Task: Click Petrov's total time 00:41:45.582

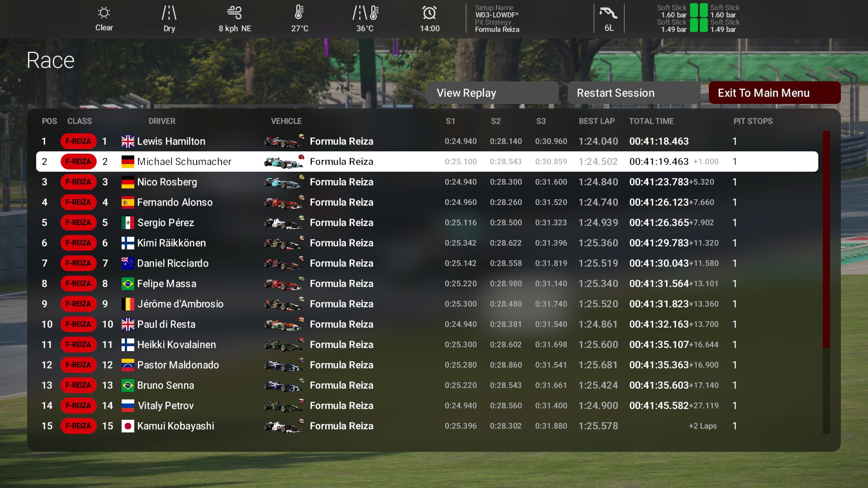Action: (659, 406)
